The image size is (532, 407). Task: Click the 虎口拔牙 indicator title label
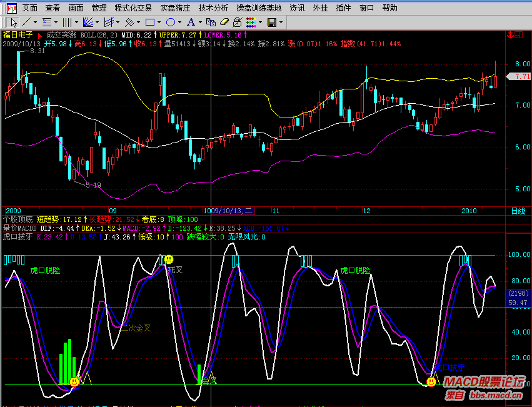coord(18,237)
